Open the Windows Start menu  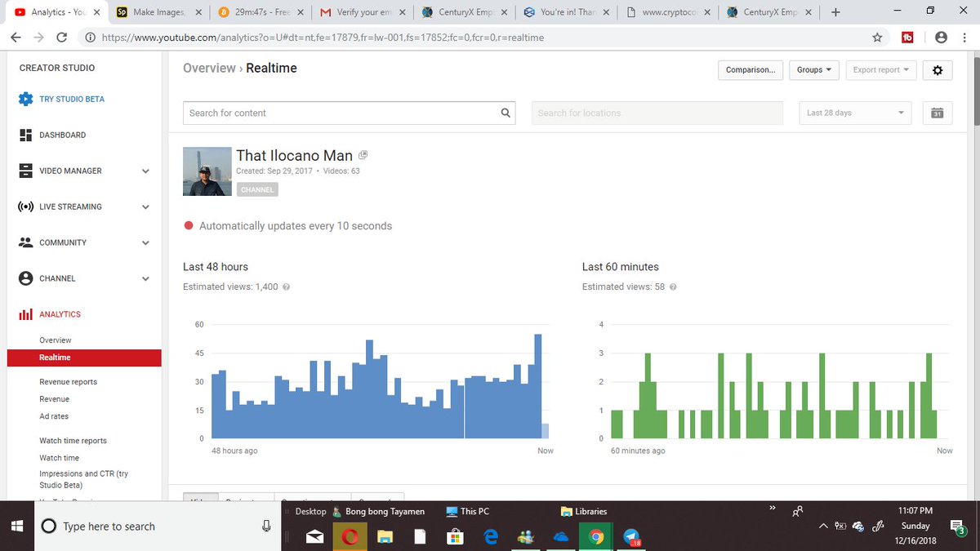[16, 527]
